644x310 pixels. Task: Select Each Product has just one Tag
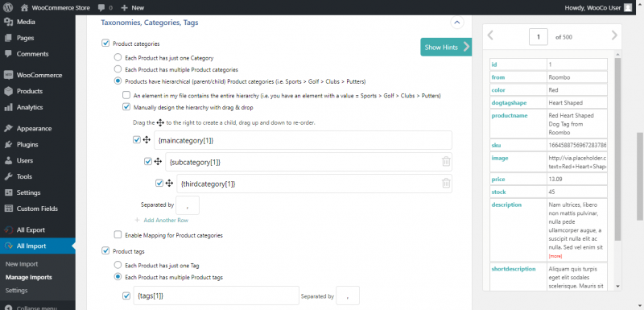pyautogui.click(x=118, y=265)
